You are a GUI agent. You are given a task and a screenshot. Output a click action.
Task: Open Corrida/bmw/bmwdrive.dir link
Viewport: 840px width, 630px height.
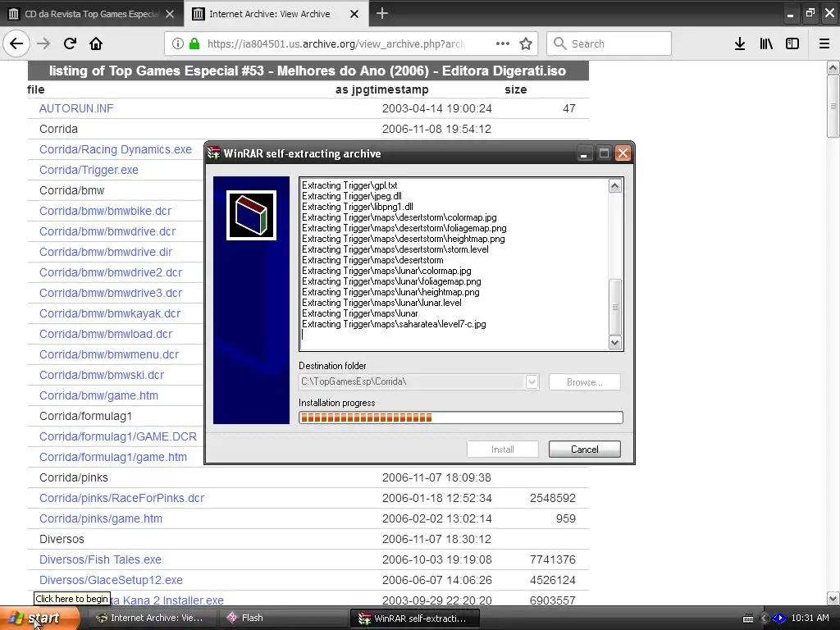106,252
